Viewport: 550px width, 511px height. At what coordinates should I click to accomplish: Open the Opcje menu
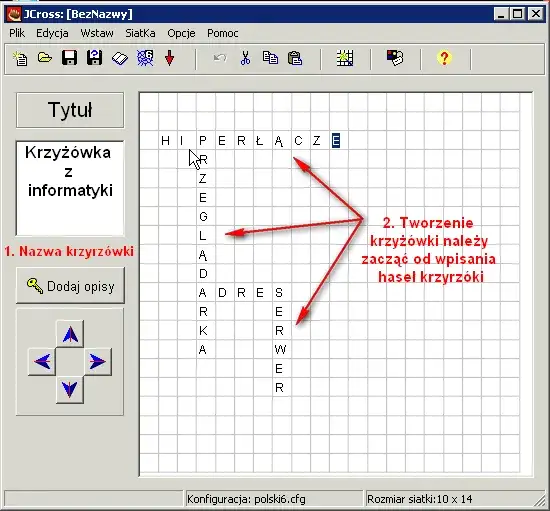pos(181,33)
